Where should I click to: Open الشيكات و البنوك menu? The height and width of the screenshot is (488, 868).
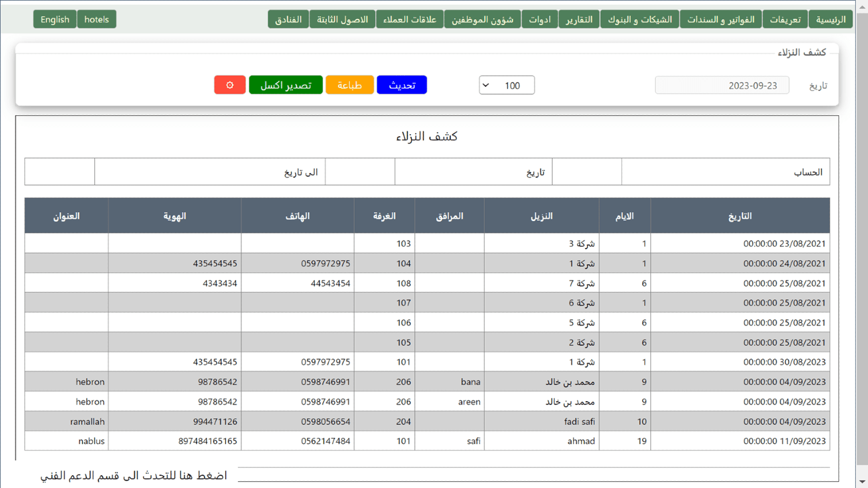639,19
